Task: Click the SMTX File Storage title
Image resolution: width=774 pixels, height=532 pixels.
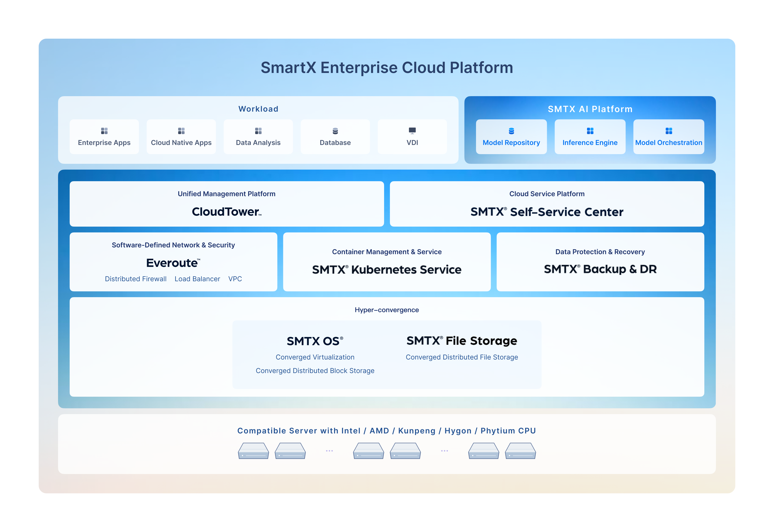Action: (462, 341)
